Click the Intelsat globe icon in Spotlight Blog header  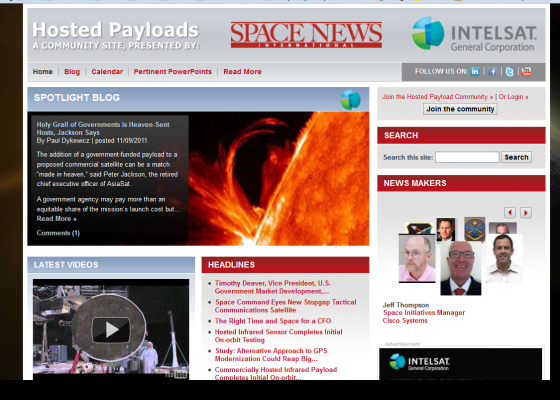point(350,99)
